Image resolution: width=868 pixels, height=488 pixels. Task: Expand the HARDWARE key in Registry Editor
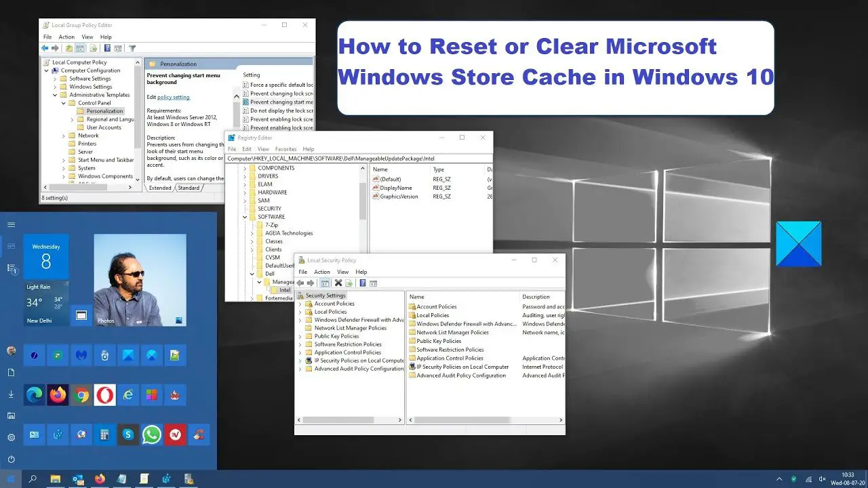[x=243, y=192]
